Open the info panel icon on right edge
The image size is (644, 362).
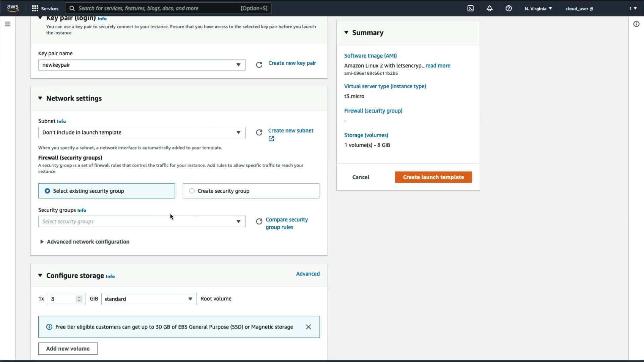click(x=636, y=24)
